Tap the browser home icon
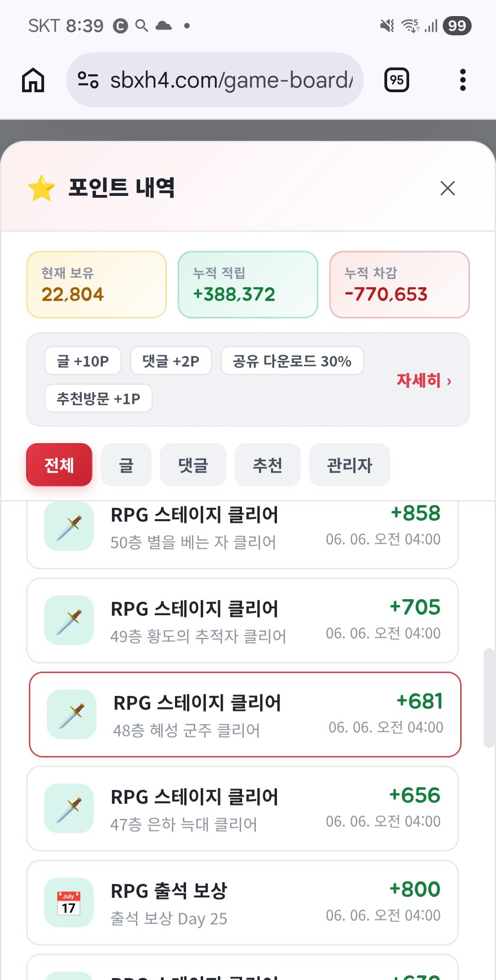This screenshot has height=980, width=496. (x=33, y=80)
